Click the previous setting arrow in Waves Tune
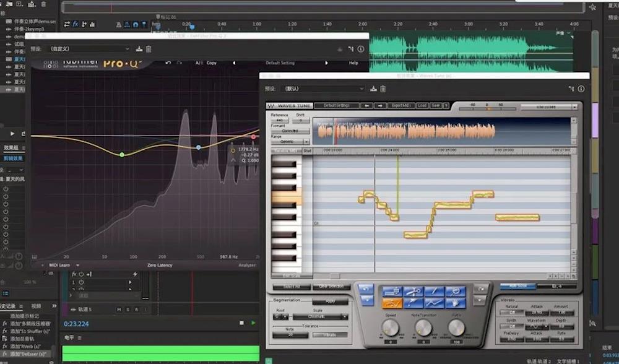Image resolution: width=619 pixels, height=364 pixels. (366, 106)
